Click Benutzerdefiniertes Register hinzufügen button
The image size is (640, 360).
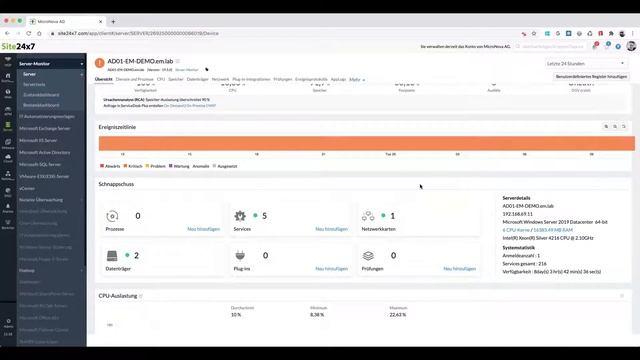(591, 76)
